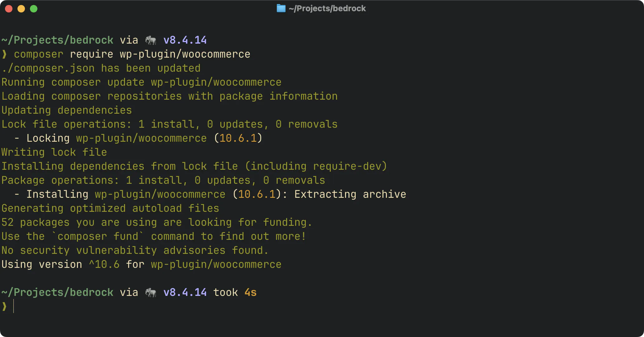This screenshot has height=337, width=644.
Task: Click the 'Updating dependencies' line
Action: coord(67,110)
